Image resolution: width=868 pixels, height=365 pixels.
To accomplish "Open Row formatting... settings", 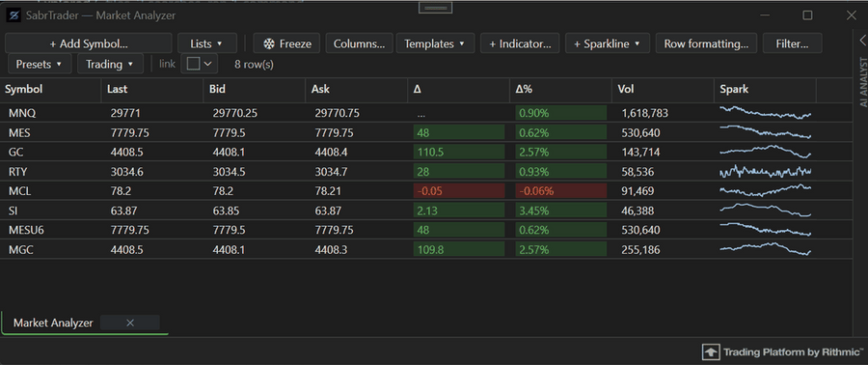I will point(706,43).
